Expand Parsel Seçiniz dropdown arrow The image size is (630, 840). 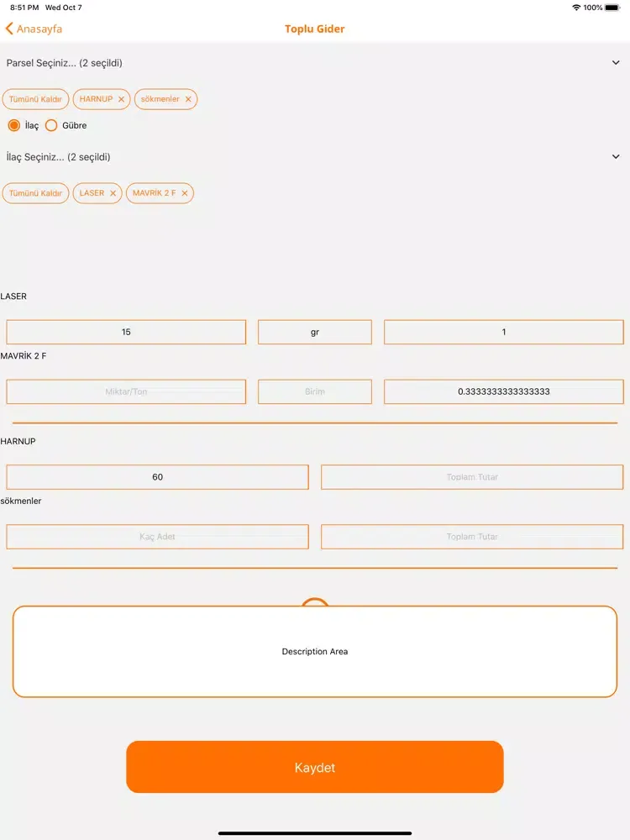tap(616, 63)
